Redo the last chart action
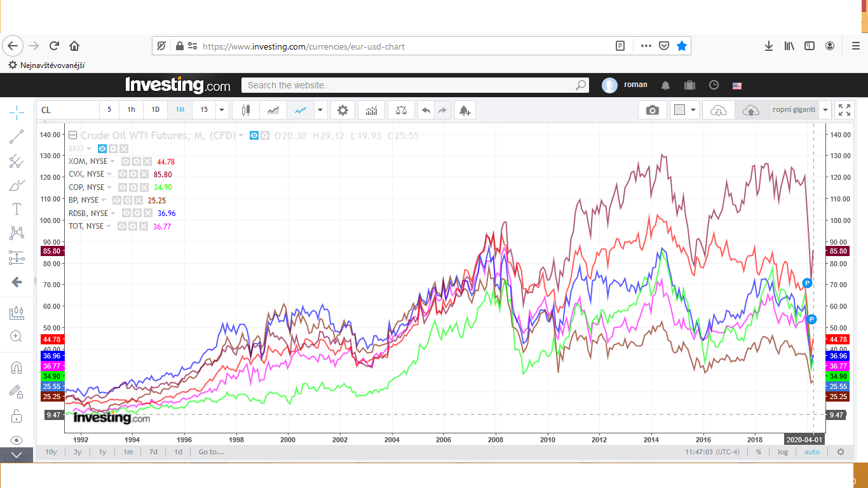The height and width of the screenshot is (488, 868). pyautogui.click(x=443, y=110)
